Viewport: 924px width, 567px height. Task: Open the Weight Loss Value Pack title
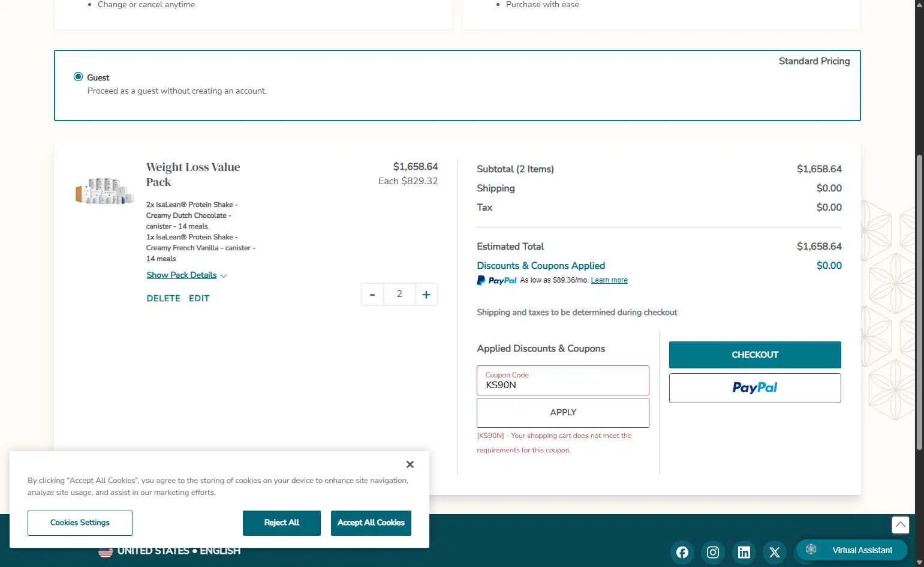pos(193,175)
